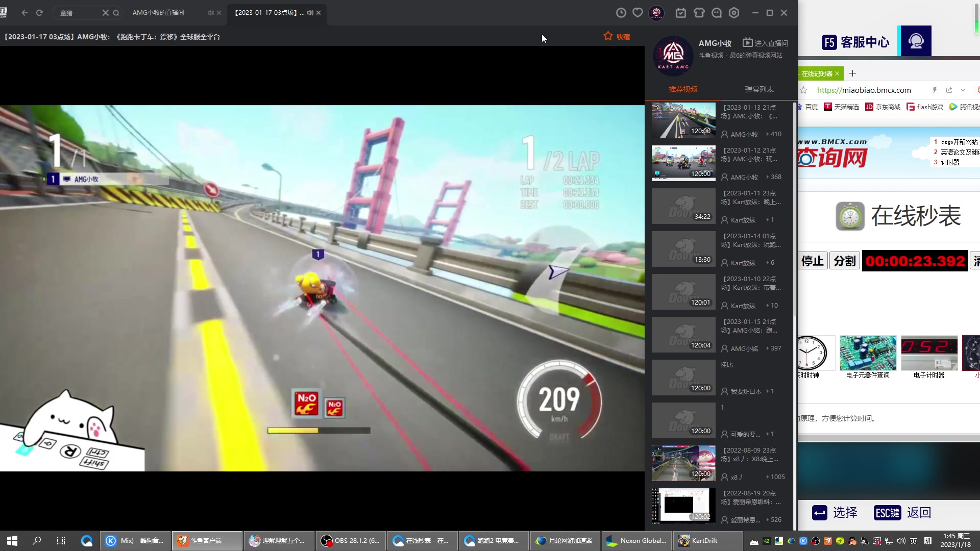Open Task View on taskbar
Screen dimensions: 980x551
coord(61,540)
